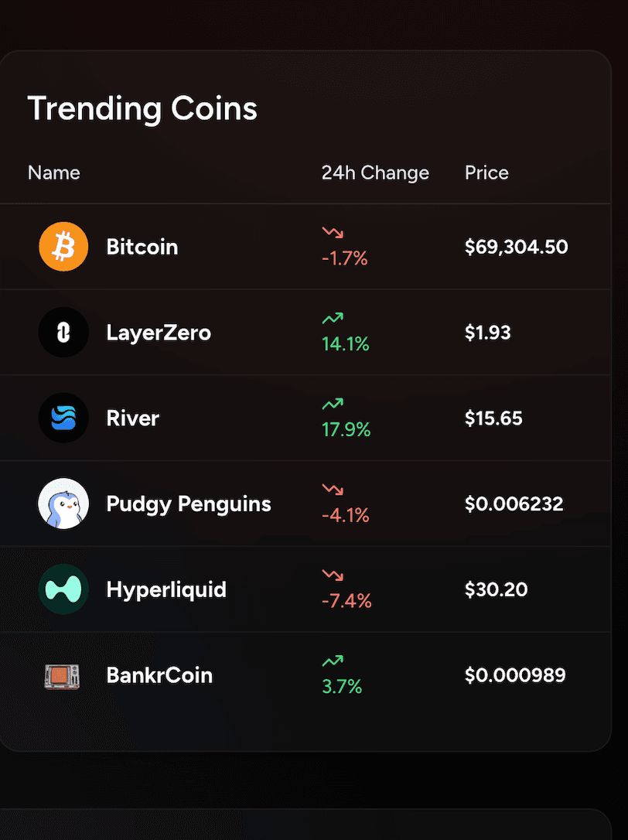Click the Price column header
628x840 pixels.
pos(486,172)
